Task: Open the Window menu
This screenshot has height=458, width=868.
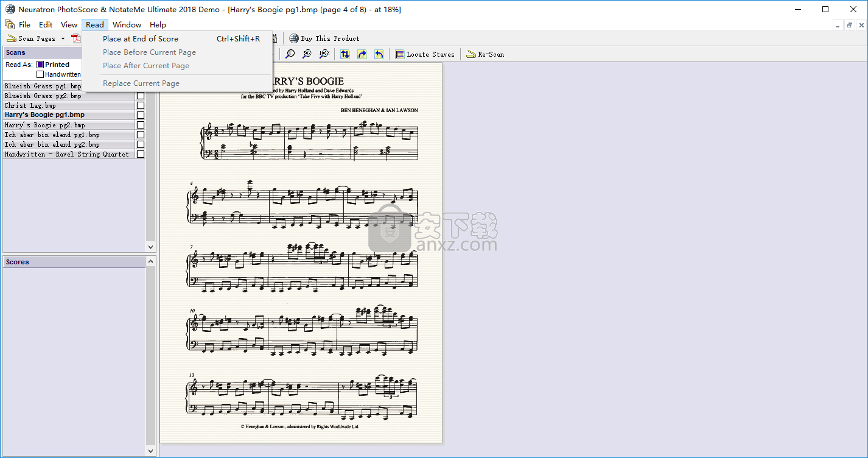Action: coord(127,25)
